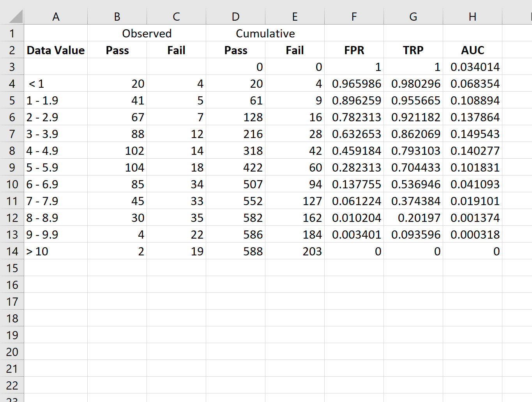Click the '7 - 7.9' data value cell
The width and height of the screenshot is (532, 402).
(56, 201)
